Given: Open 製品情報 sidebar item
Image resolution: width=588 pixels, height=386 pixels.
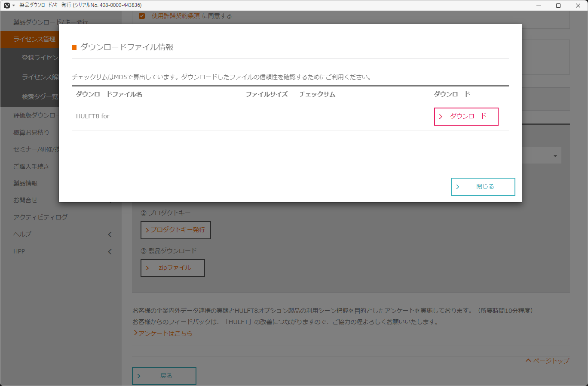Looking at the screenshot, I should pos(25,183).
